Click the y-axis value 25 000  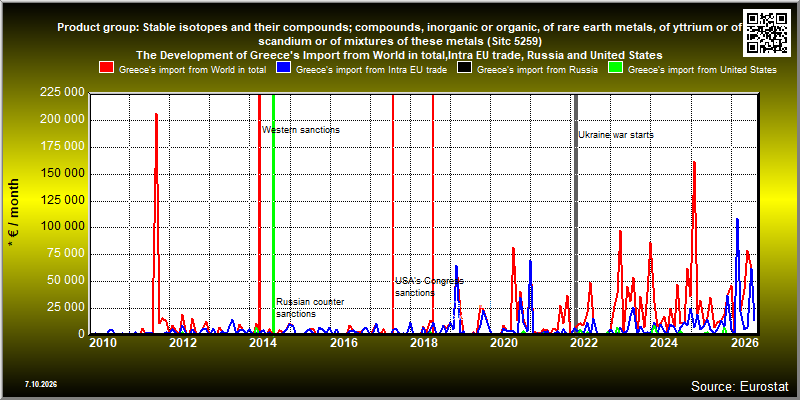click(x=66, y=308)
